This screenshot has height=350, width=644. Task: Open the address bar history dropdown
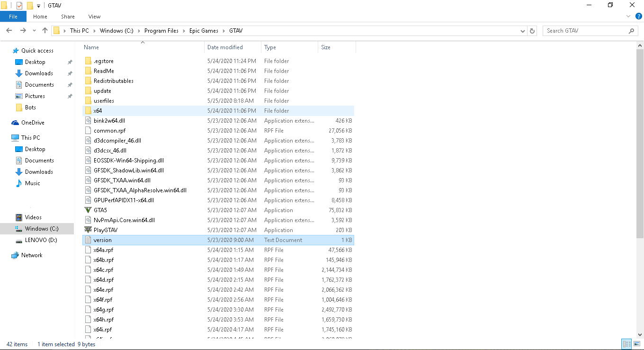[x=522, y=30]
